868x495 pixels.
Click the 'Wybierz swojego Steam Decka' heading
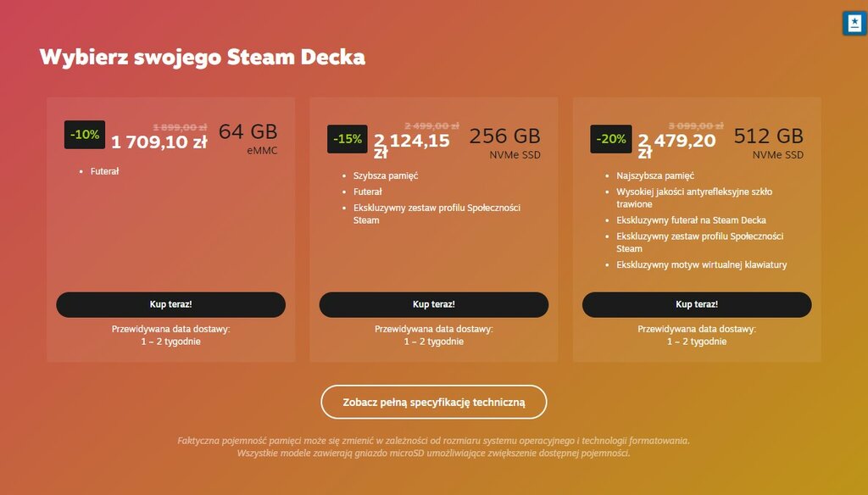click(202, 57)
